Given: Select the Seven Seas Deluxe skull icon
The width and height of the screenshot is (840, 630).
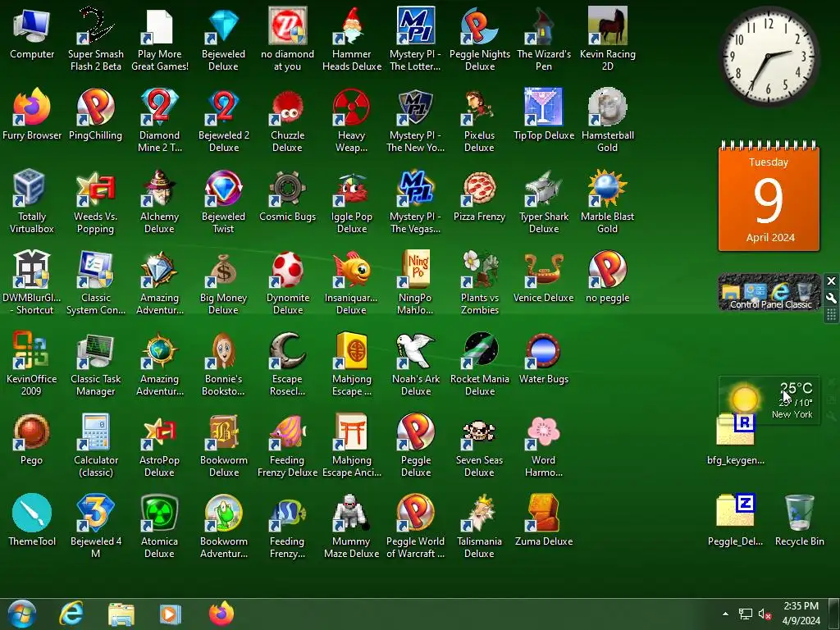Looking at the screenshot, I should pyautogui.click(x=479, y=432).
